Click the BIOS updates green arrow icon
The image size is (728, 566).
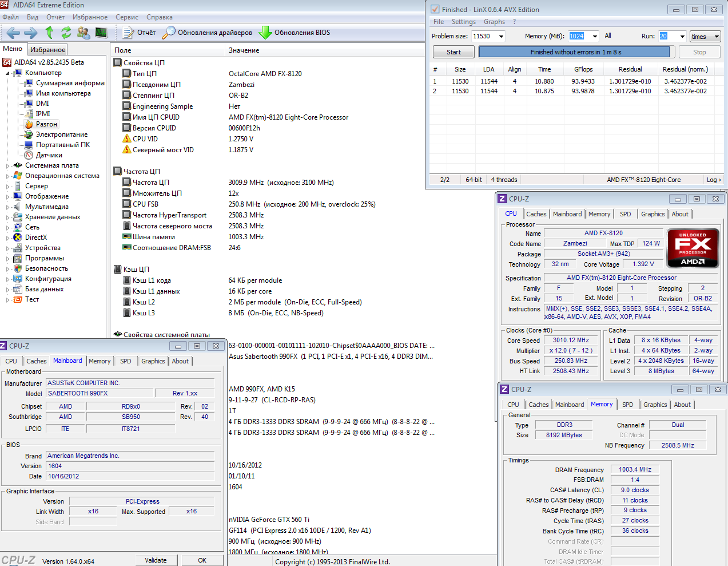[265, 33]
